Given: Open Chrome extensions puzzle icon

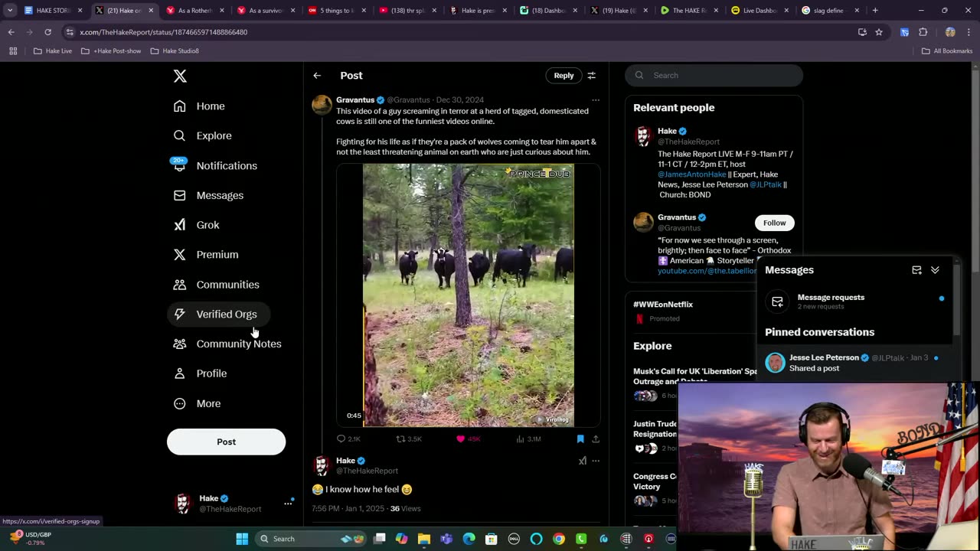Looking at the screenshot, I should 923,32.
